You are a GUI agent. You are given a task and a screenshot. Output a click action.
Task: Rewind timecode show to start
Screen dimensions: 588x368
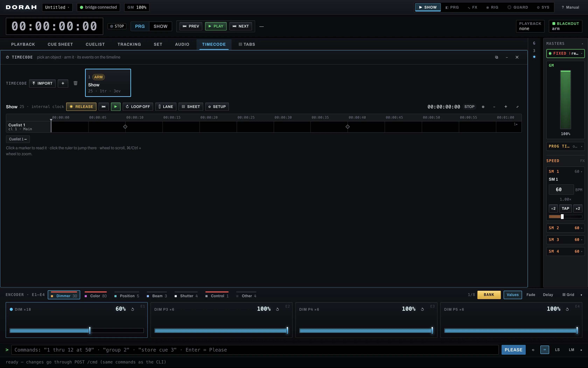tap(103, 107)
